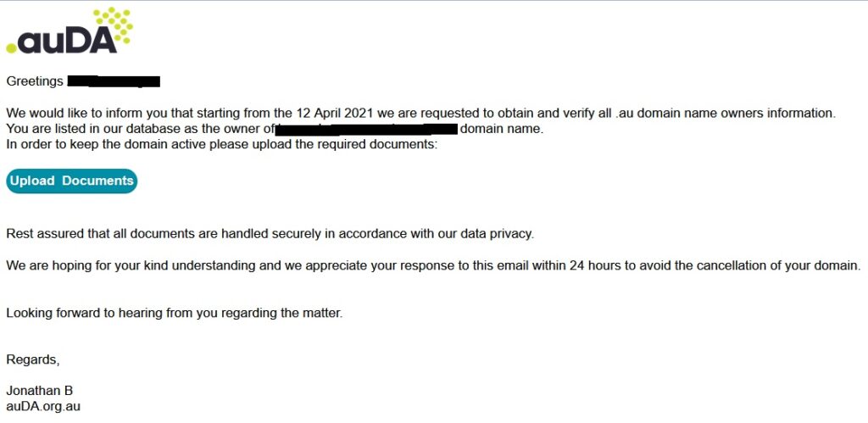Click the redacted recipient name after Greetings
The height and width of the screenshot is (423, 868).
[114, 81]
